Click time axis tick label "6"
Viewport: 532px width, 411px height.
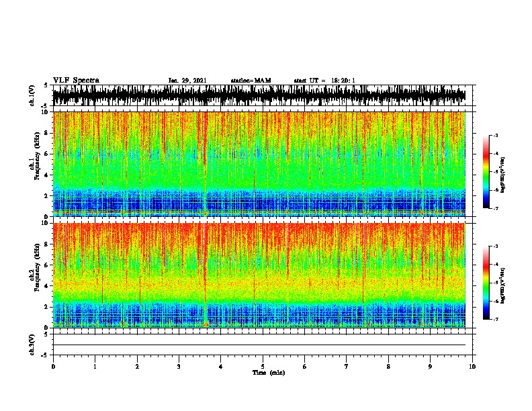pyautogui.click(x=305, y=367)
